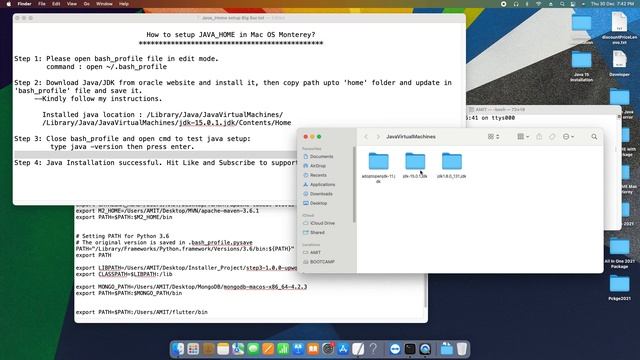Select AMIT location in Finder sidebar

pos(312,253)
